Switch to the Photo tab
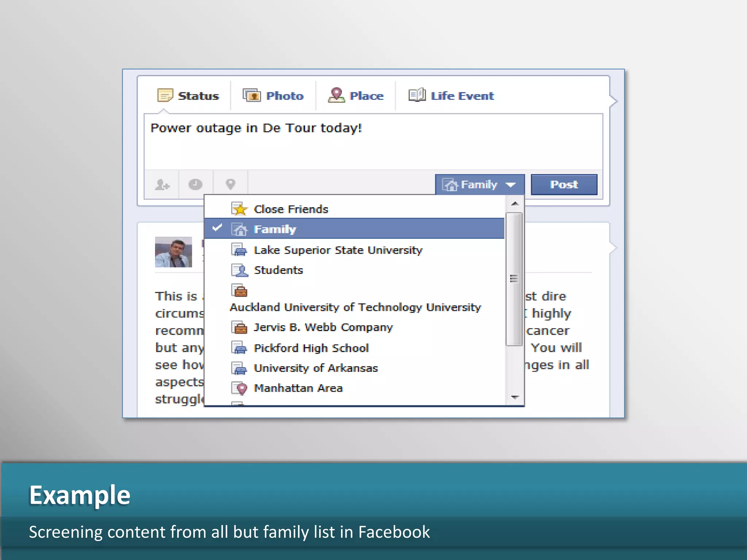This screenshot has width=747, height=560. coord(273,96)
